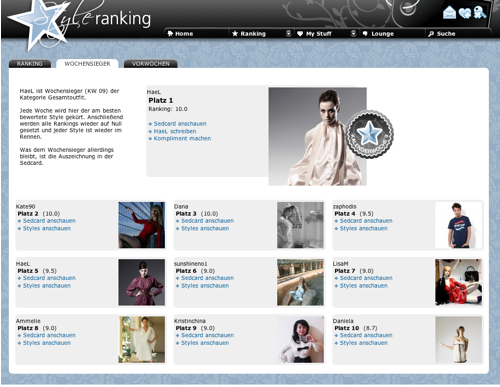Switch to the VORWOCHEN tab

click(x=150, y=64)
